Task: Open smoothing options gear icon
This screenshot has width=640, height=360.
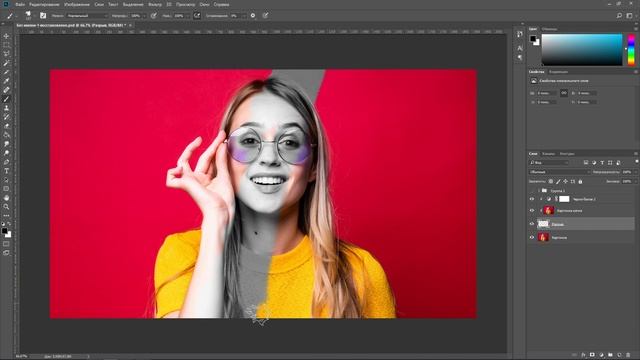Action: [x=253, y=16]
